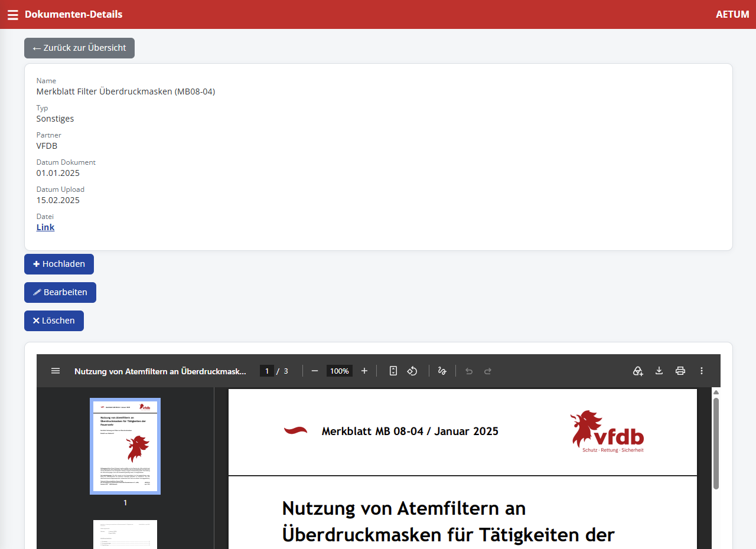Click the Merkblatt MB 08-04 / Januar 2025 heading

pyautogui.click(x=410, y=432)
